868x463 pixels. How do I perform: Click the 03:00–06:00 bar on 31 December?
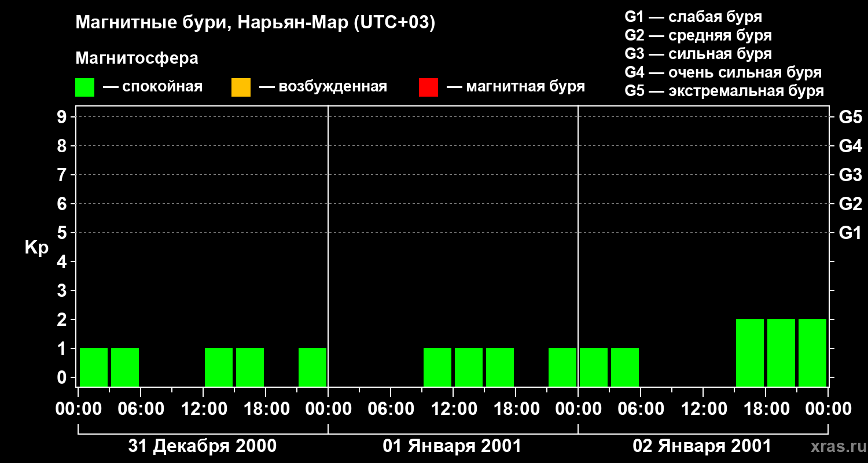tap(125, 367)
